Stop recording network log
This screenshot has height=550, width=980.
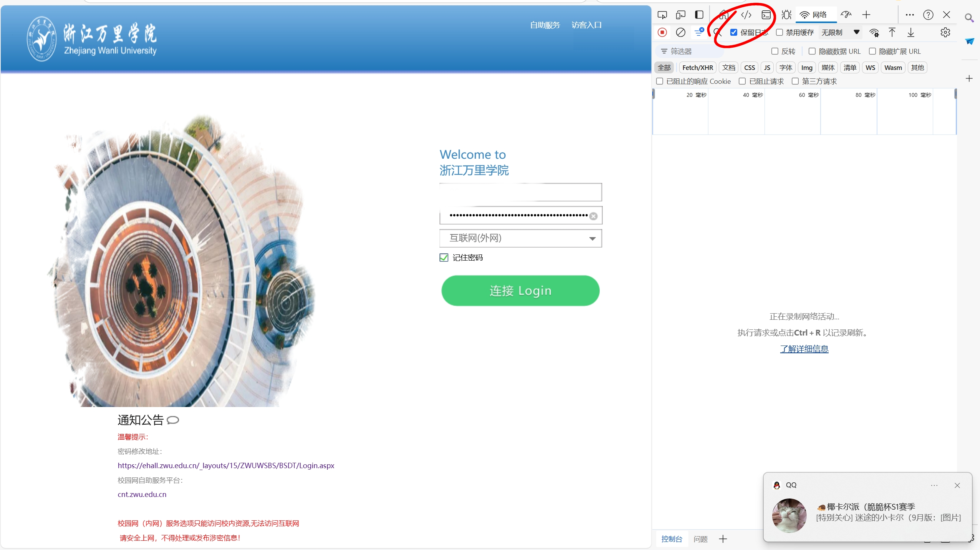pyautogui.click(x=662, y=32)
